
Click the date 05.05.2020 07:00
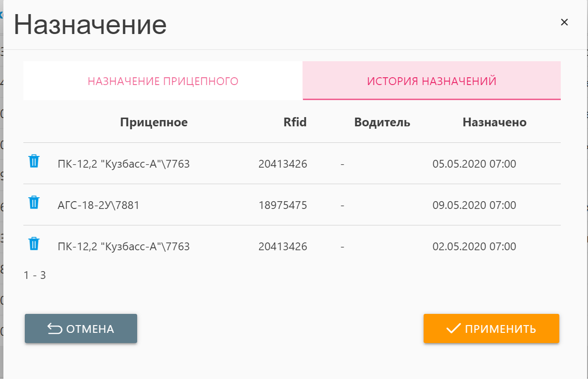474,164
